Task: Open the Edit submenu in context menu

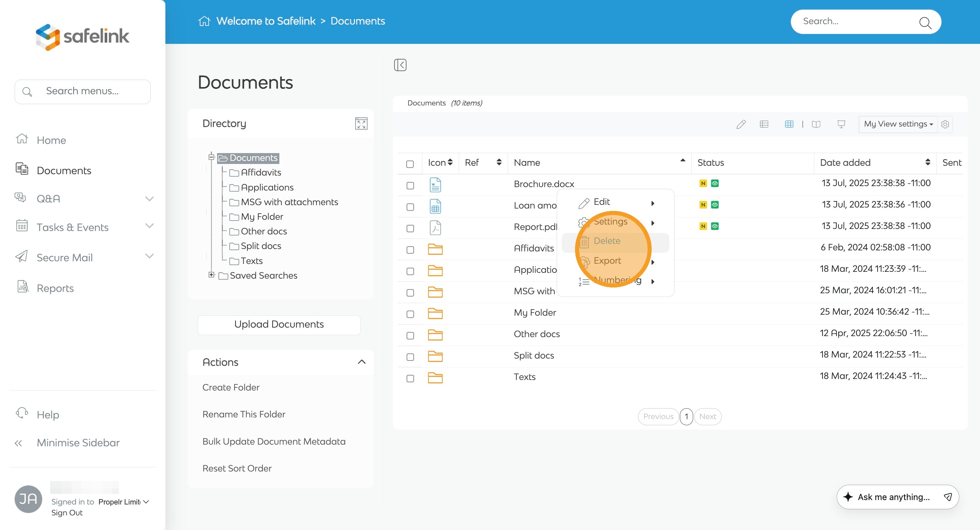Action: [x=602, y=202]
